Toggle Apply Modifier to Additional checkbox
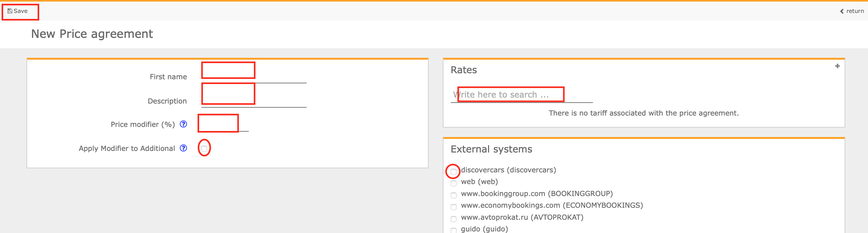This screenshot has width=868, height=233. pos(204,148)
